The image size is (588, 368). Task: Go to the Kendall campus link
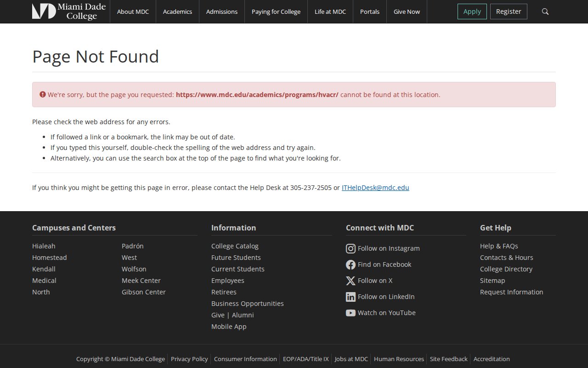(x=44, y=269)
